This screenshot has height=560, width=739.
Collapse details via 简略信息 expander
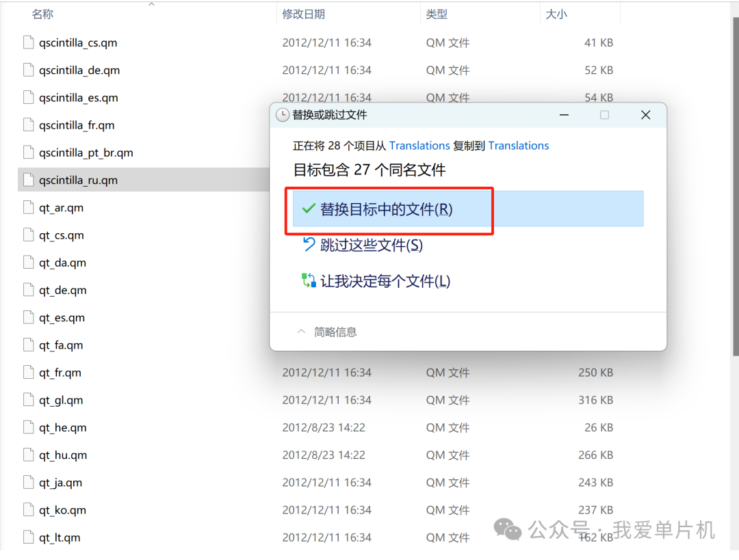coord(327,332)
